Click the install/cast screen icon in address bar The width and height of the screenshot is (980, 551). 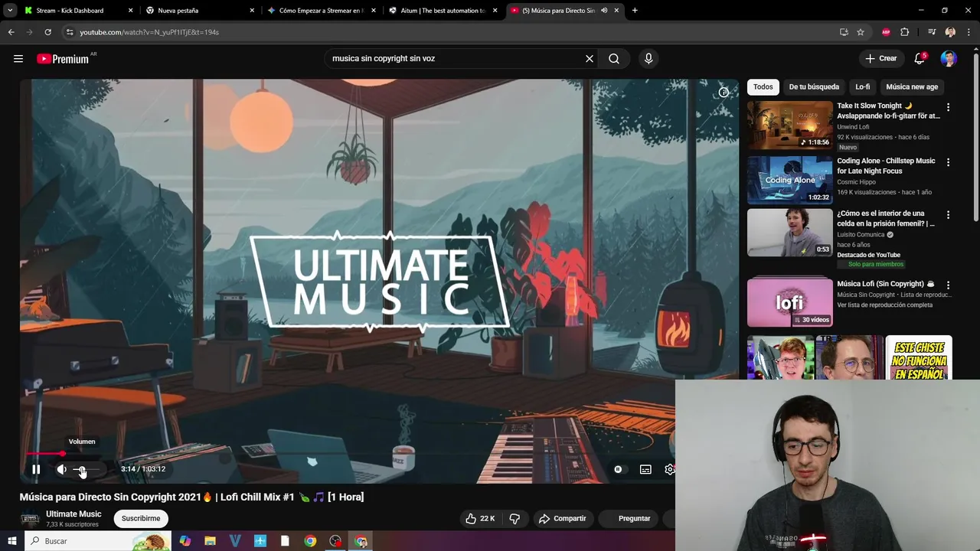tap(844, 32)
